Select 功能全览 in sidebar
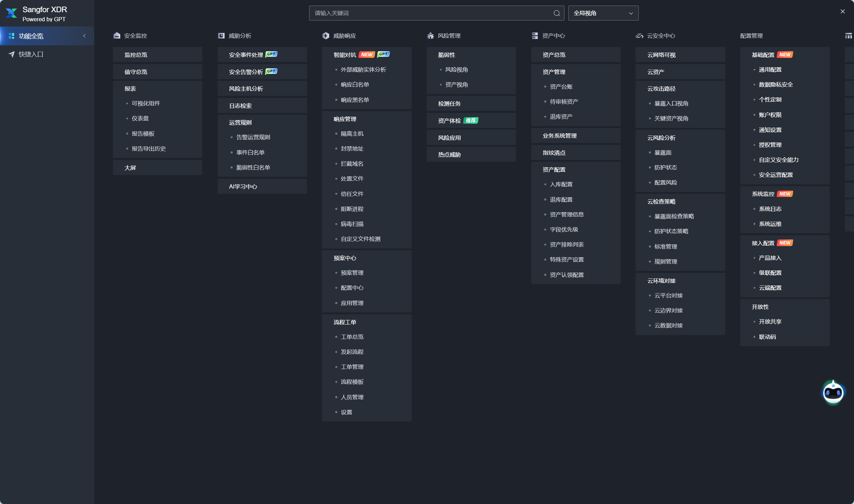Screen dimensions: 854x504 pos(31,36)
